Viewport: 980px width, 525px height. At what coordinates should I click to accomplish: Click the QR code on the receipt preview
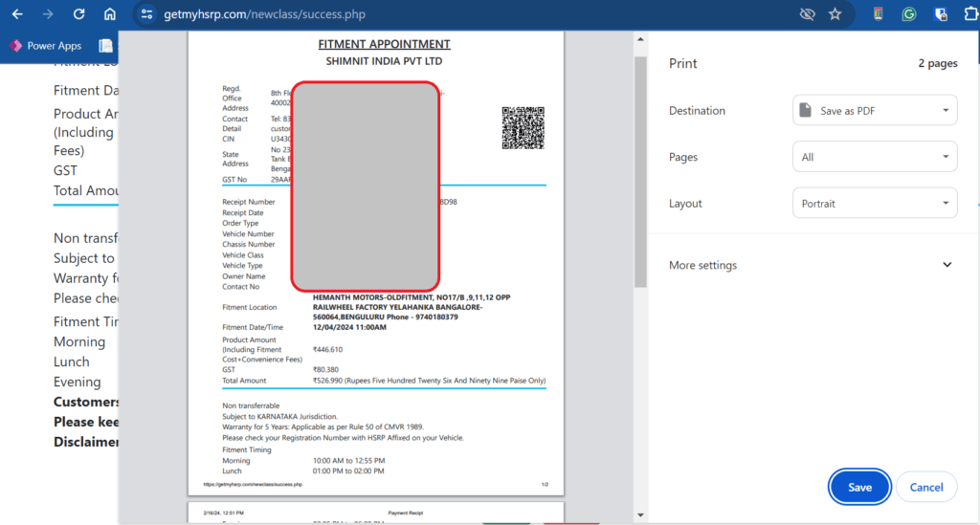(523, 128)
